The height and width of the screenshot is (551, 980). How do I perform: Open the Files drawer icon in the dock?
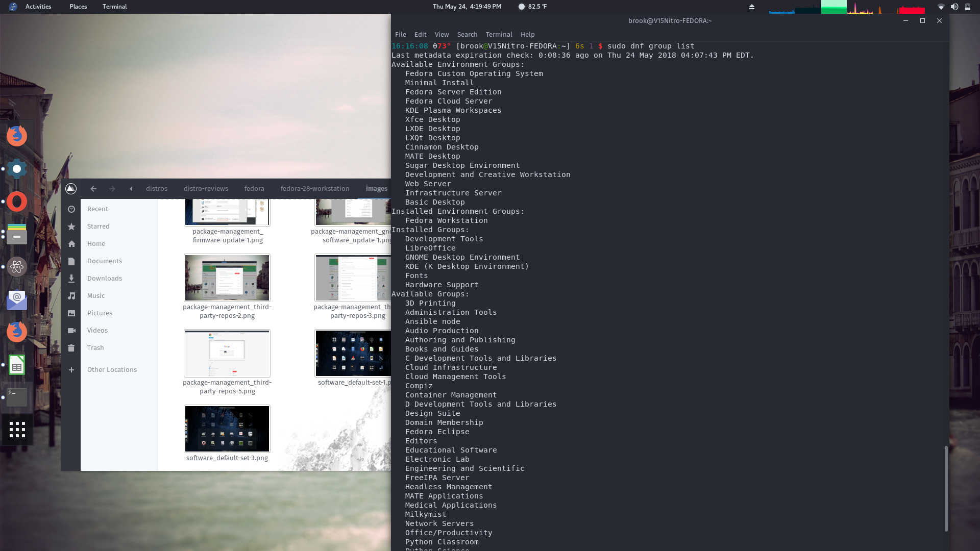17,234
